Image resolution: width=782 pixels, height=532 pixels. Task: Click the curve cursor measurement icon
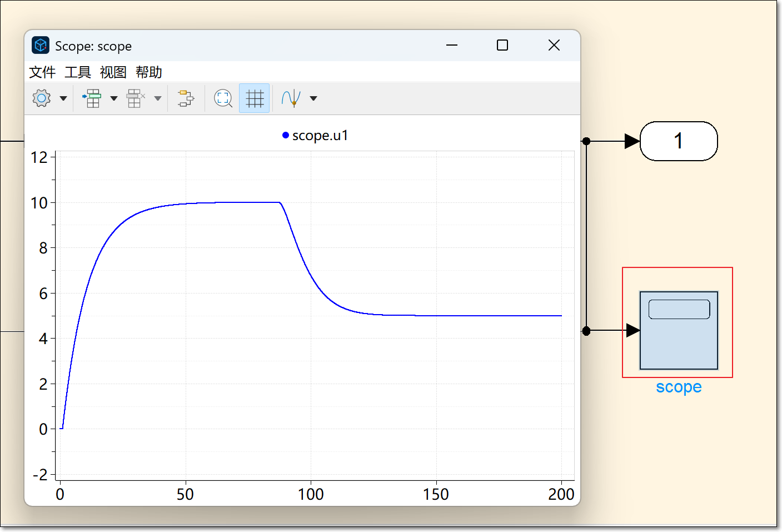click(291, 98)
